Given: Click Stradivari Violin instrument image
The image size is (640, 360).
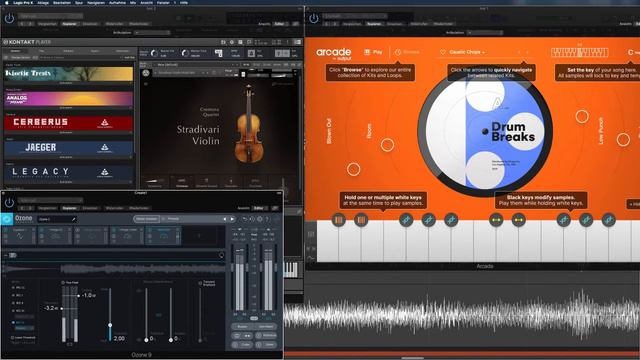Looking at the screenshot, I should pos(248,124).
